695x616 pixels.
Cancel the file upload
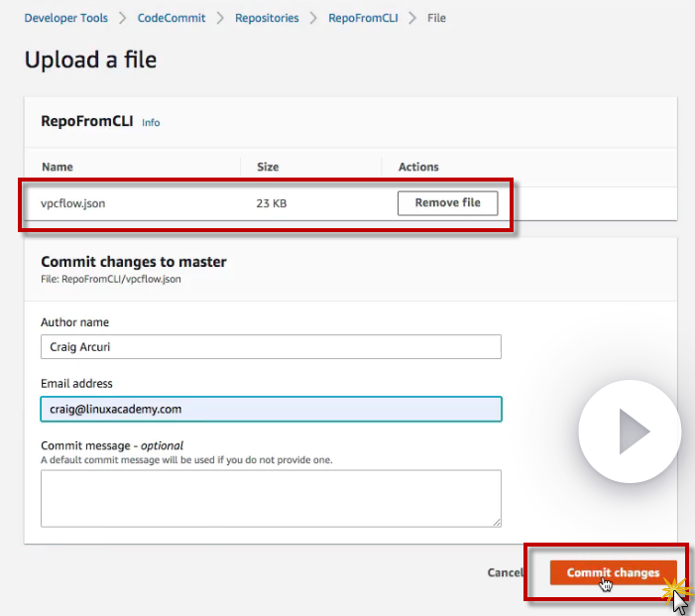click(x=505, y=572)
